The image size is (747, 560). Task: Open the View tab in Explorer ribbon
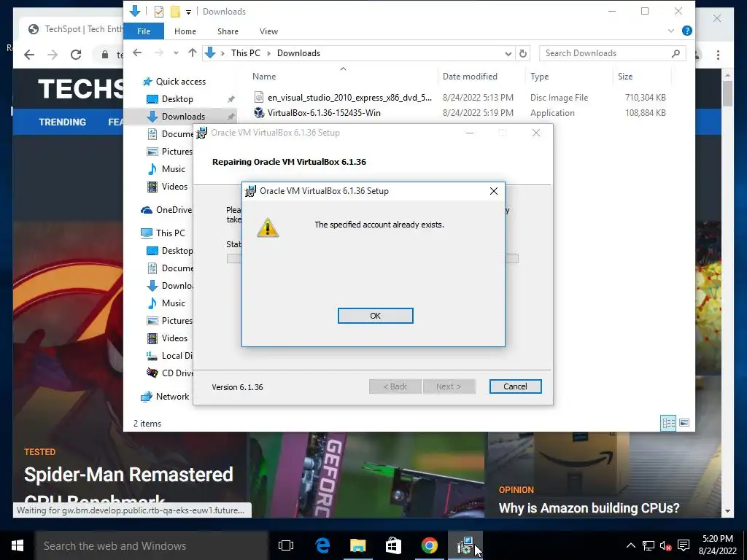point(268,31)
